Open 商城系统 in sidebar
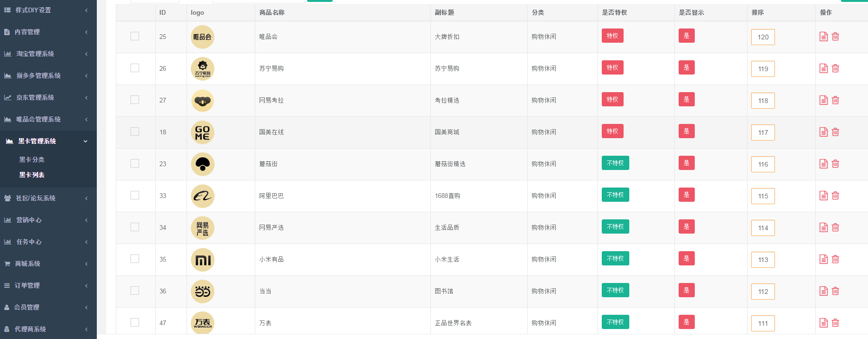This screenshot has height=339, width=868. (48, 264)
